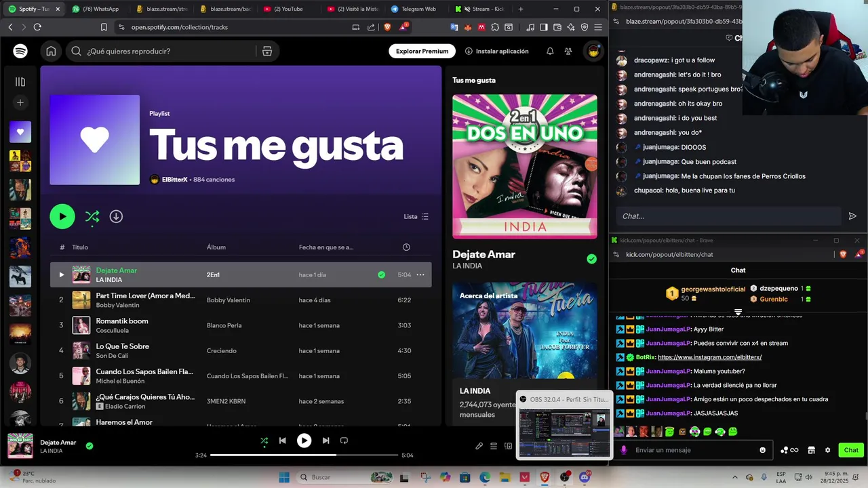Select Part Time Lover song row
868x488 pixels.
(241, 300)
